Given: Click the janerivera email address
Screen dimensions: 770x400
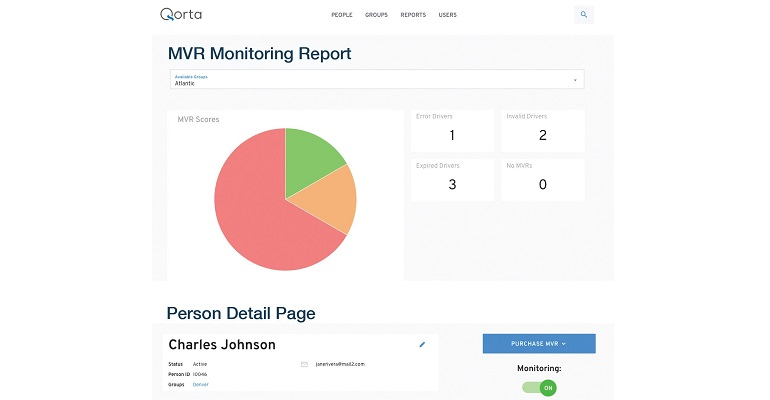Looking at the screenshot, I should tap(339, 364).
